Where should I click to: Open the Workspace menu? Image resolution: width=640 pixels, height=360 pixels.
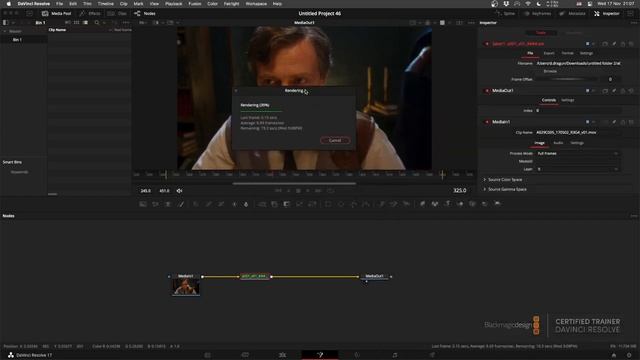256,4
